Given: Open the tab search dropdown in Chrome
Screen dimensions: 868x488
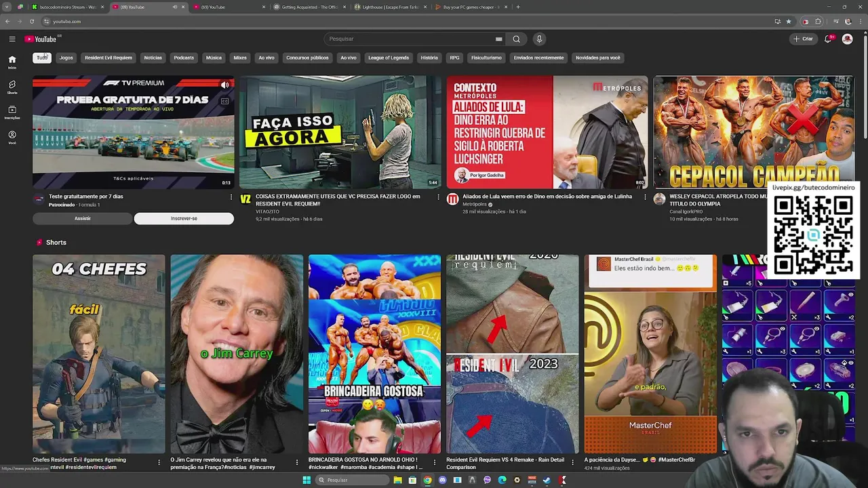Looking at the screenshot, I should point(7,7).
